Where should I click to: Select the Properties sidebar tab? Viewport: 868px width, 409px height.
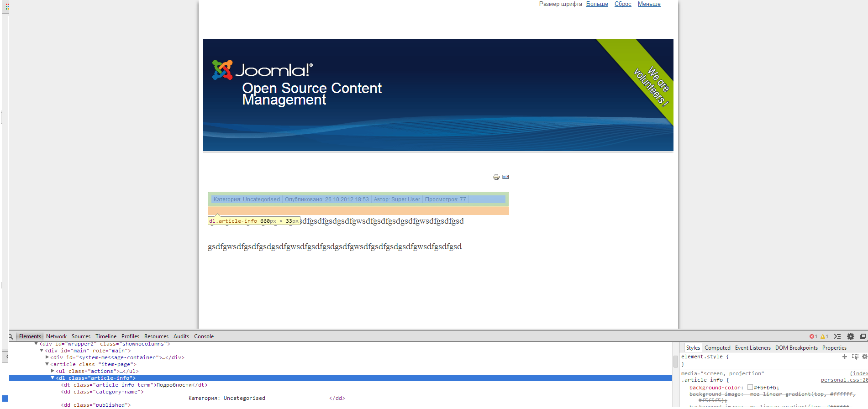pos(834,348)
